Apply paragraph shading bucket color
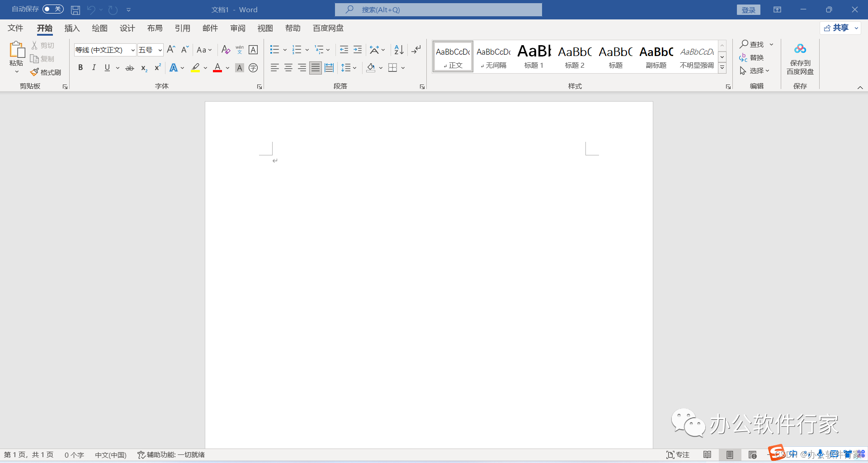Screen dimensions: 868x463 371,68
